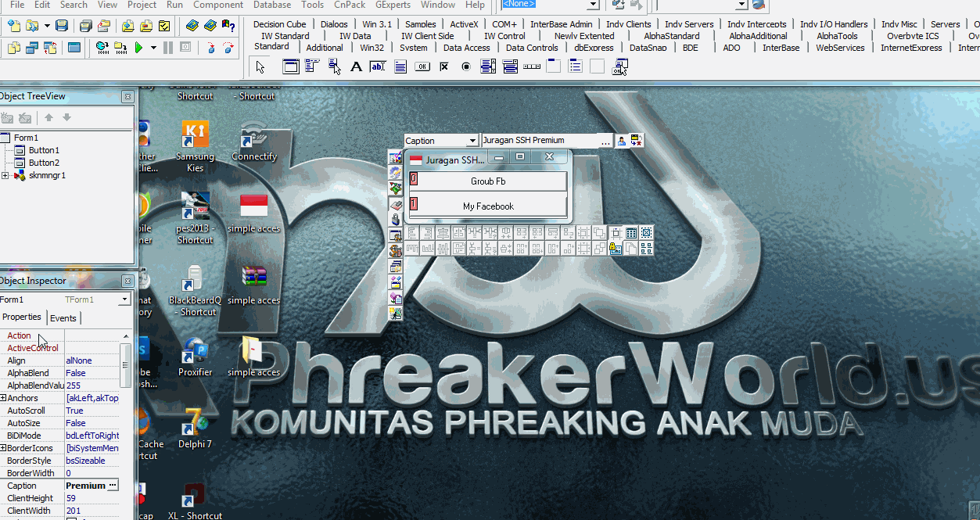Click the View Unit toolbar icon

click(x=14, y=48)
